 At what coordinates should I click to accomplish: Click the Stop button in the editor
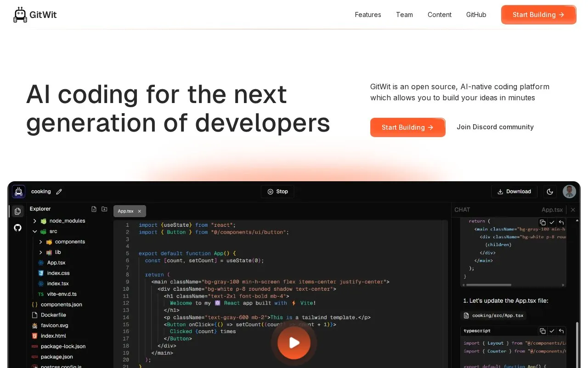coord(277,191)
